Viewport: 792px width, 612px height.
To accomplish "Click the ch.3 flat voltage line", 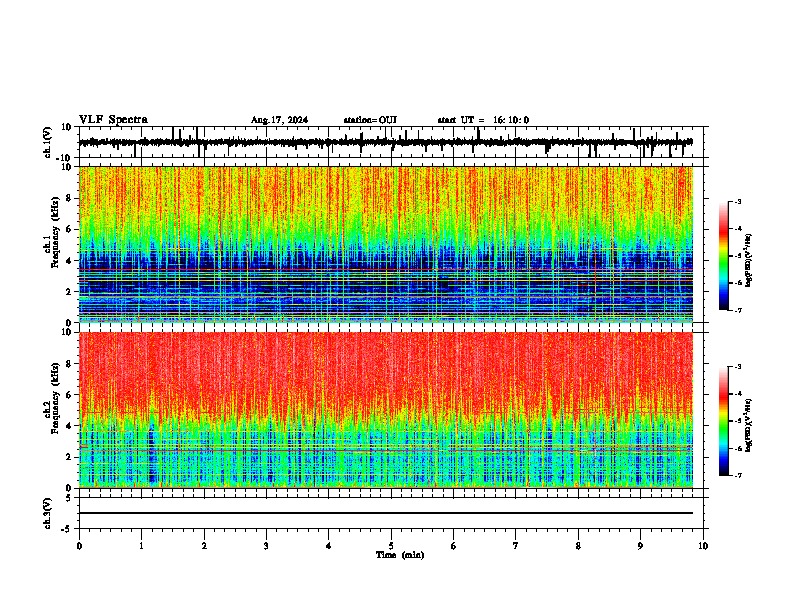I will click(x=386, y=513).
